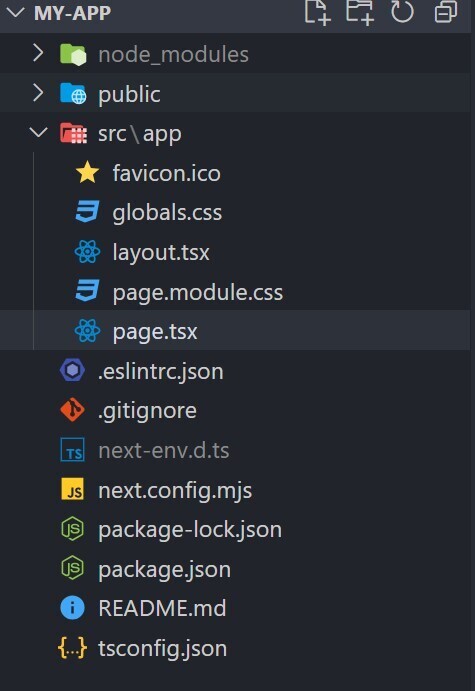The width and height of the screenshot is (475, 691).
Task: Click the braces icon beside tsconfig.json
Action: 72,648
